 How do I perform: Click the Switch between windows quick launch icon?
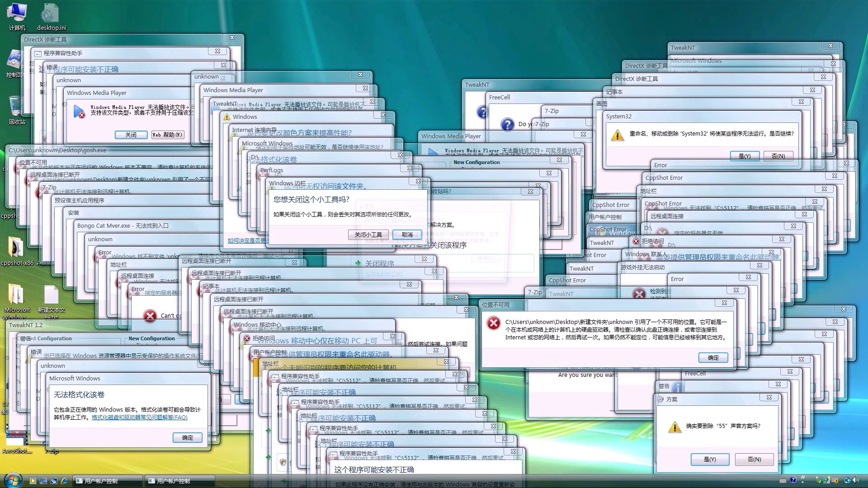click(x=54, y=481)
